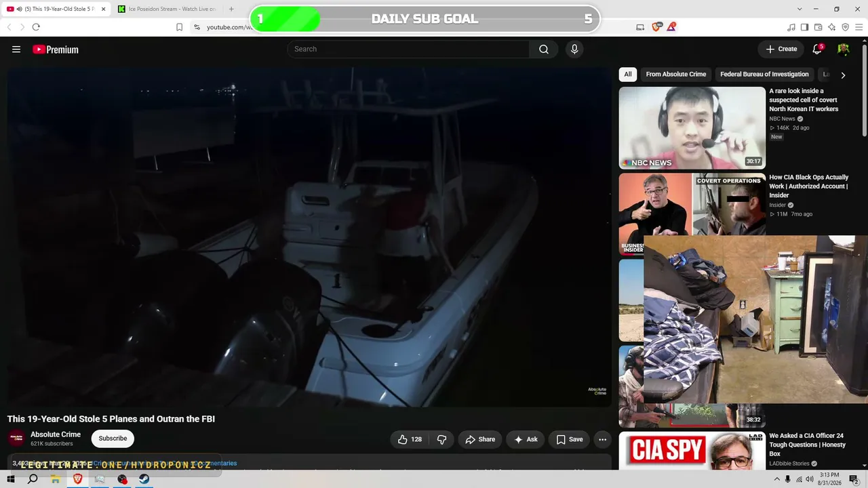The height and width of the screenshot is (488, 868).
Task: Open the YouTube account avatar menu
Action: pos(844,49)
